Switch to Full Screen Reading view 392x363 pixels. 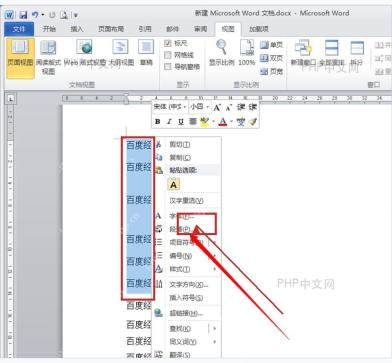48,57
